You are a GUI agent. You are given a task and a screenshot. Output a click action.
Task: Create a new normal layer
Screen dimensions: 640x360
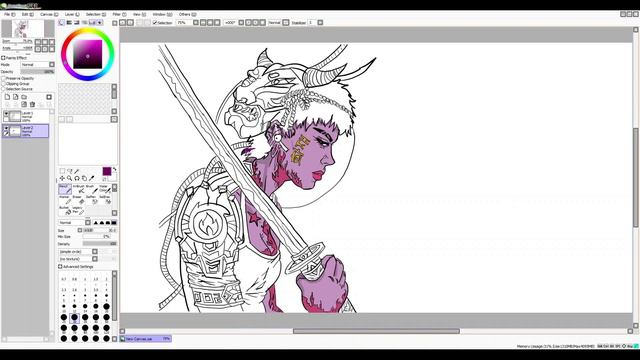click(7, 97)
